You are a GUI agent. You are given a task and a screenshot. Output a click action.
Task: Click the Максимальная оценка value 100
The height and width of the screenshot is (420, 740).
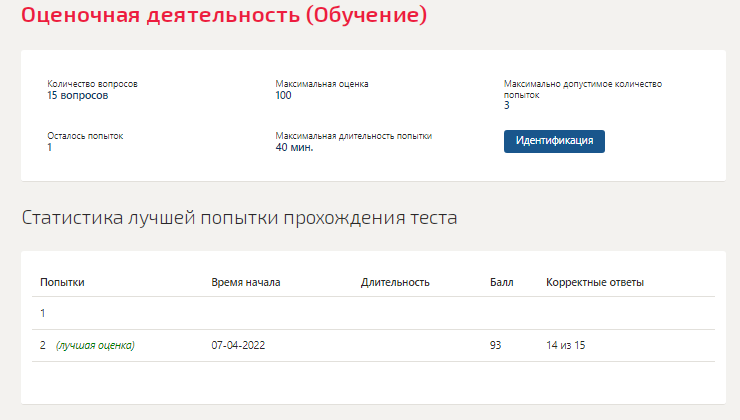[x=283, y=95]
